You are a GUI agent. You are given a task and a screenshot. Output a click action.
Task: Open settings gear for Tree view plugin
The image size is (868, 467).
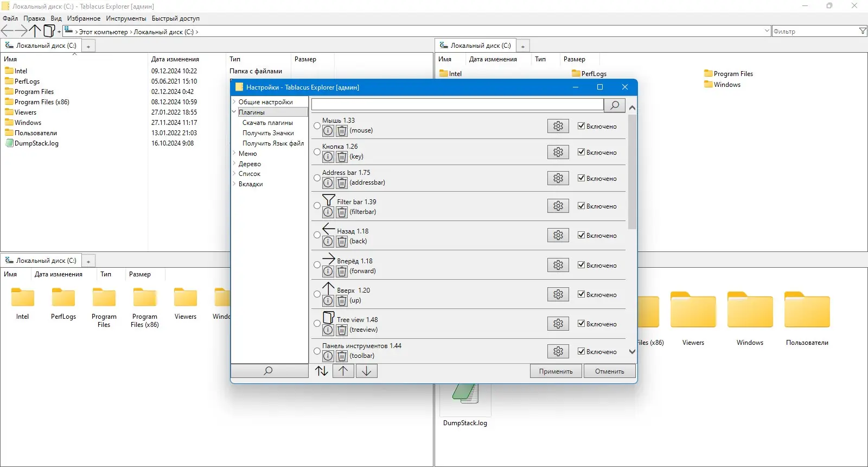(558, 324)
